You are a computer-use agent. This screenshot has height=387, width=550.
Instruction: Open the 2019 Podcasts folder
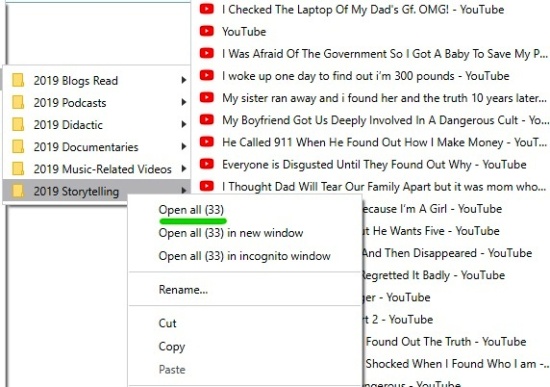pos(70,103)
